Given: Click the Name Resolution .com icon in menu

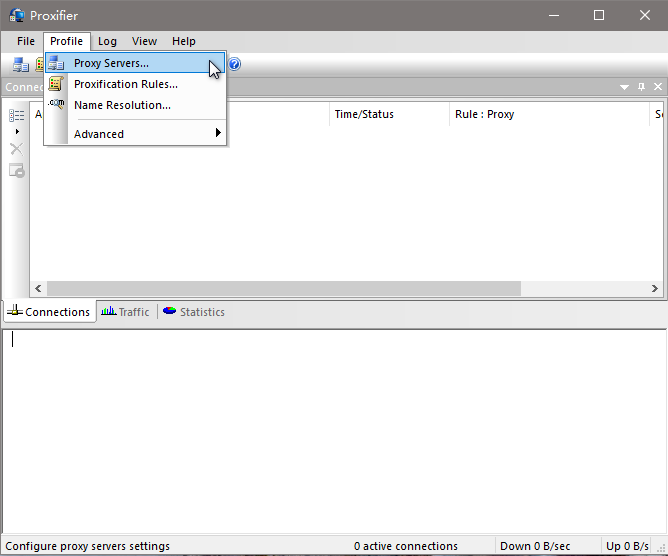Looking at the screenshot, I should [x=56, y=104].
